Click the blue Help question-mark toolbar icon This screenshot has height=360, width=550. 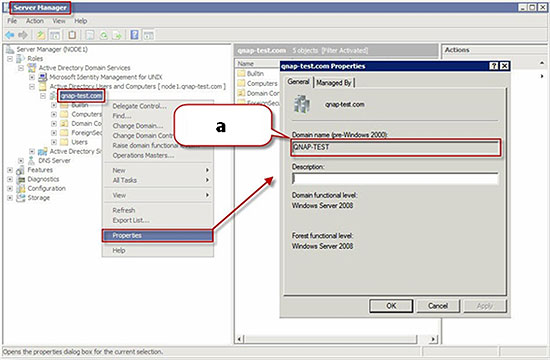coord(134,35)
